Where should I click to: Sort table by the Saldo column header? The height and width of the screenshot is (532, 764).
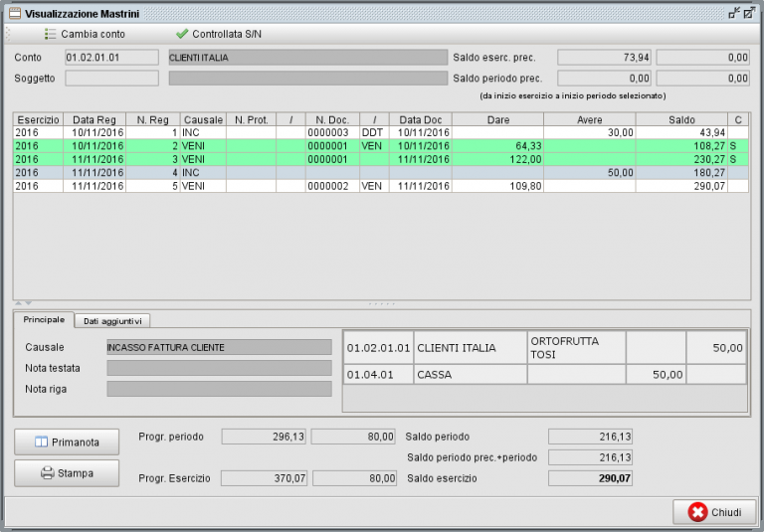(x=681, y=119)
